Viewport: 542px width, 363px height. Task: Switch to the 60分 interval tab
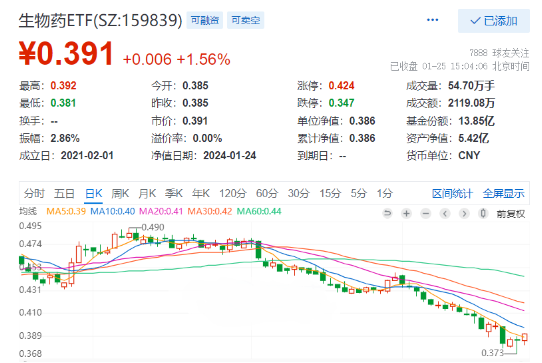point(267,193)
